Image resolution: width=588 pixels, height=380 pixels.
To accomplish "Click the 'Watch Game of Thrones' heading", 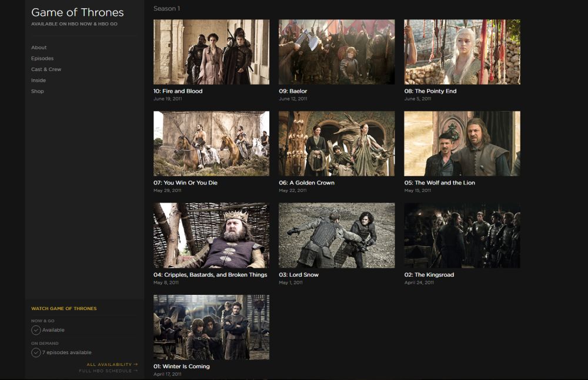I will click(x=64, y=308).
